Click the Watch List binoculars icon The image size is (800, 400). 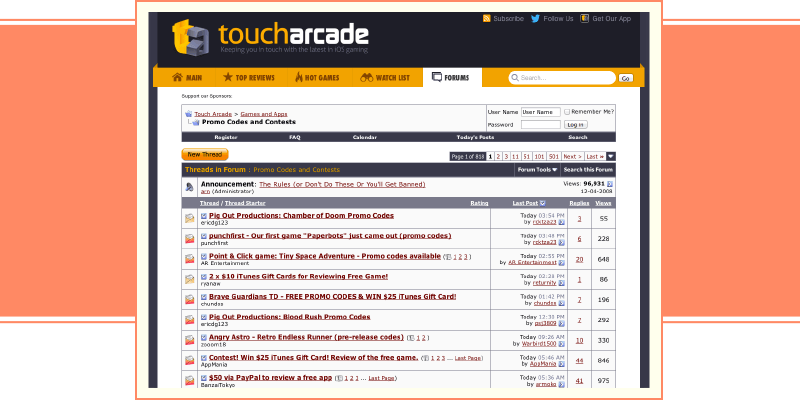click(x=366, y=78)
